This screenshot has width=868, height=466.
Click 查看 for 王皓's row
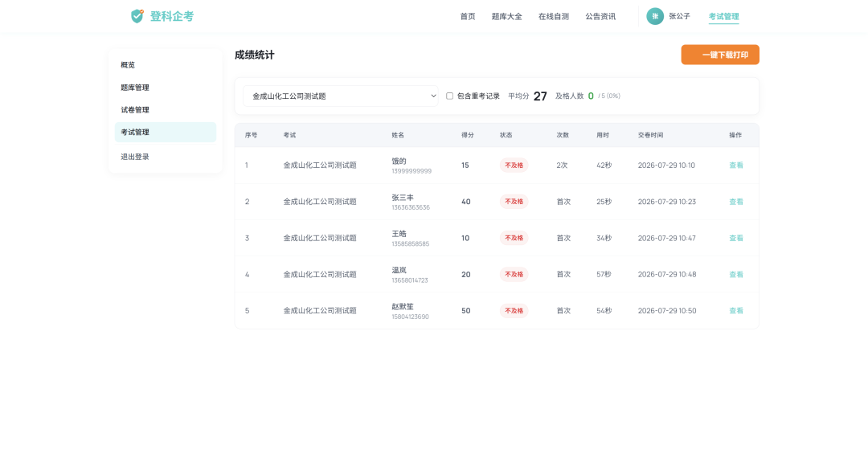[x=735, y=238]
